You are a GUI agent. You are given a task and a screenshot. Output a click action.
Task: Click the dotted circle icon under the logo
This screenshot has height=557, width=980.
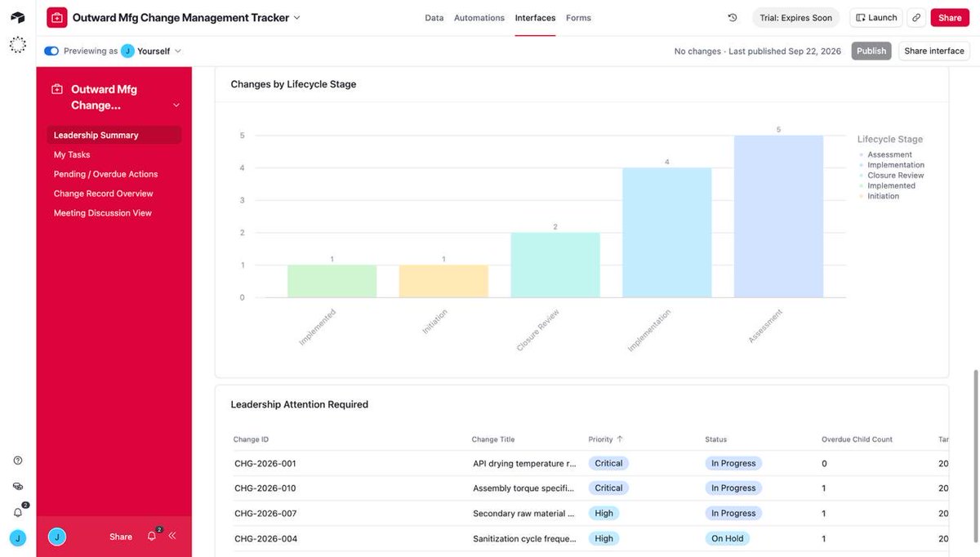tap(18, 45)
